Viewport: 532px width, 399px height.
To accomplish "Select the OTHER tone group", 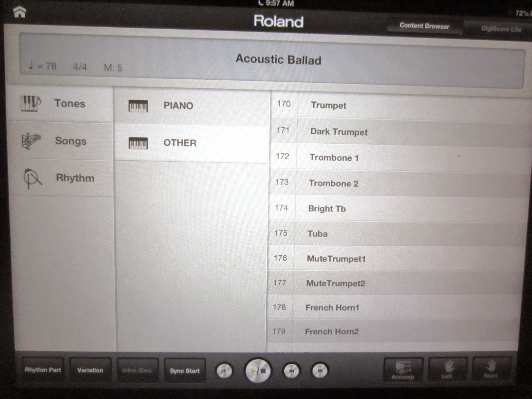I will tap(191, 143).
